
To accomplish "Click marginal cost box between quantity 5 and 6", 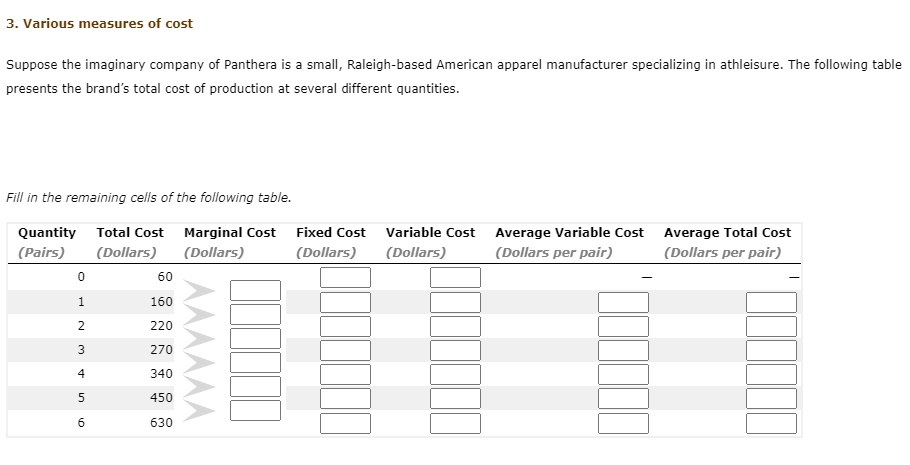I will tap(255, 410).
